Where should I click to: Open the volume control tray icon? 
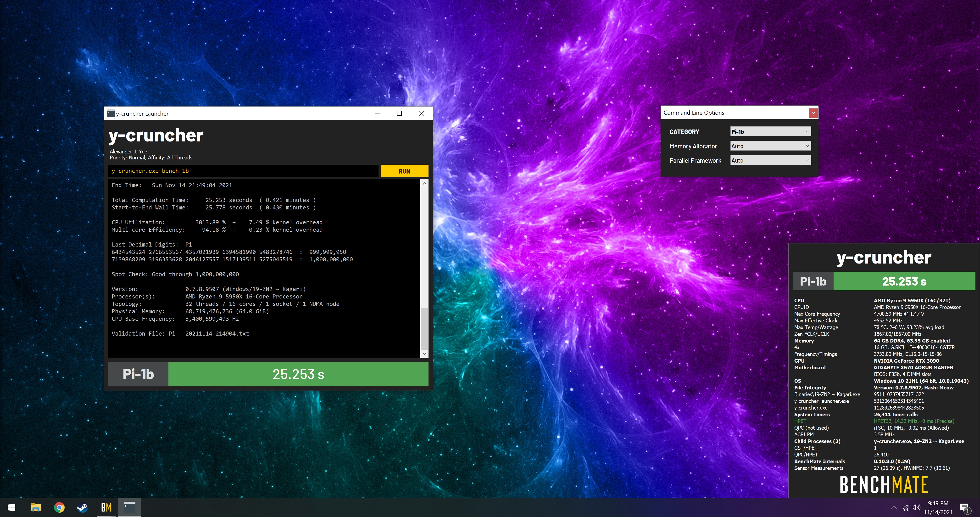click(916, 507)
